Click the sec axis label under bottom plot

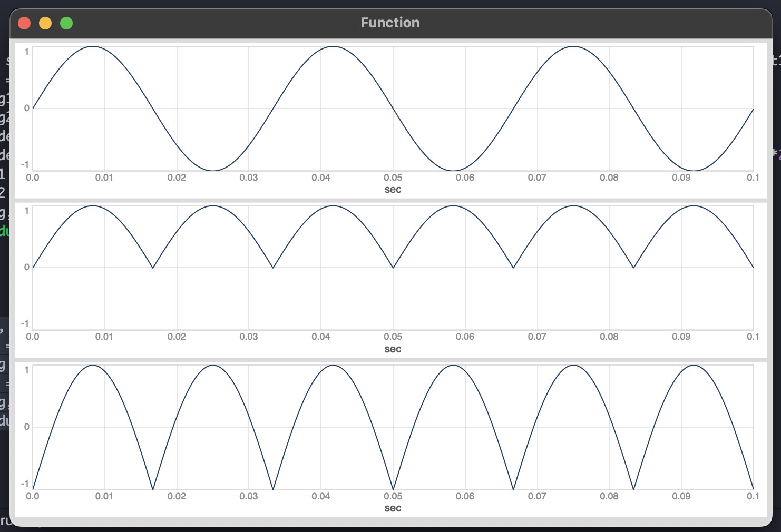tap(393, 508)
